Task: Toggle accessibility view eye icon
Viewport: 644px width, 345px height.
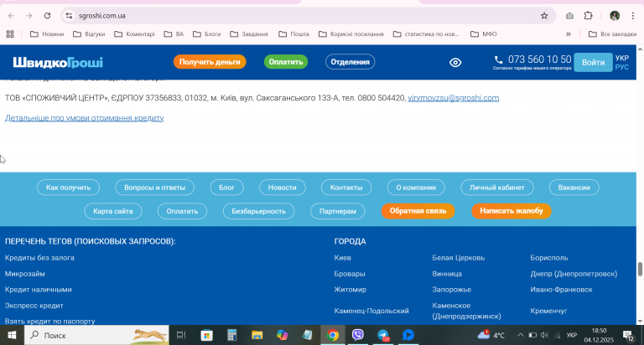Action: 455,62
